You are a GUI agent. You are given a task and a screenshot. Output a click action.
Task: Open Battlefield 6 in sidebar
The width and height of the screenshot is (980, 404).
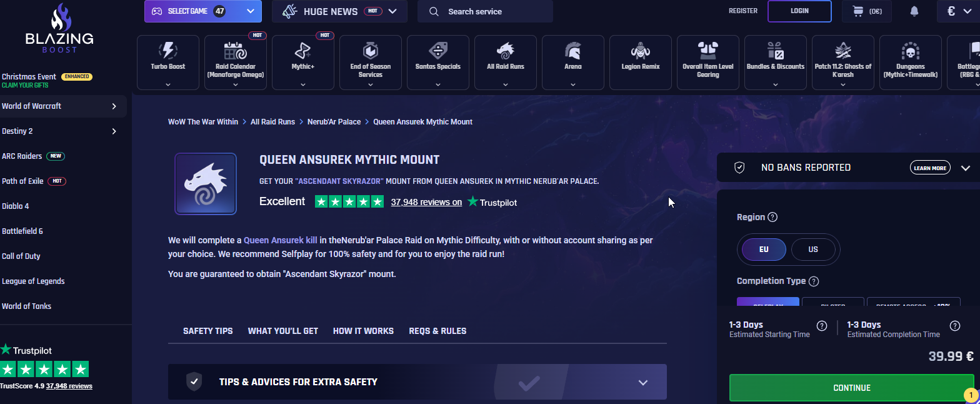(x=22, y=231)
